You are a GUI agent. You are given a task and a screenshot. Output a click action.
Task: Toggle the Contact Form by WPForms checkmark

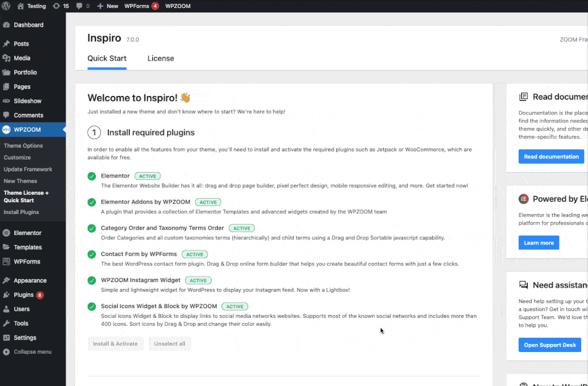(x=92, y=254)
